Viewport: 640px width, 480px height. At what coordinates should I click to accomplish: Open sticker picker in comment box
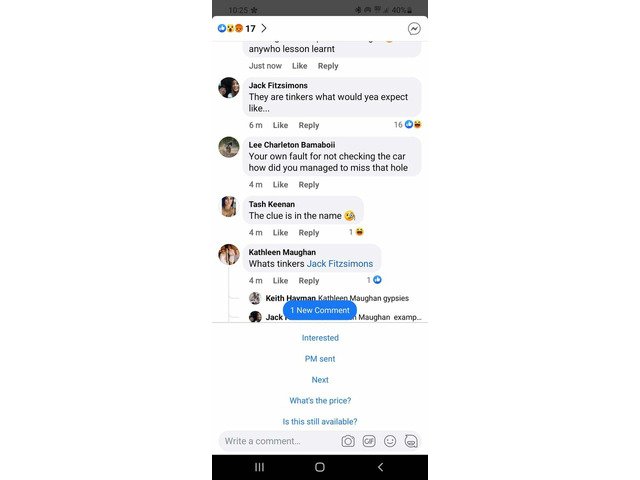(x=411, y=441)
